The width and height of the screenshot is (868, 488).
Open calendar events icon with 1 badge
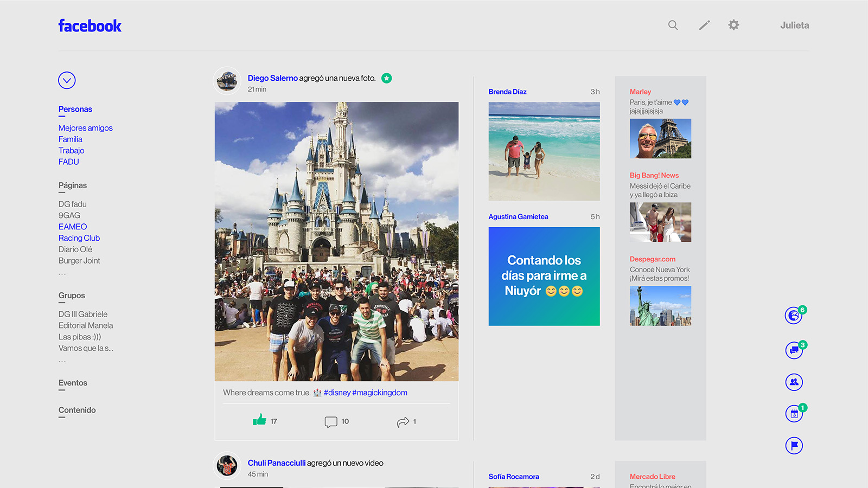tap(794, 414)
